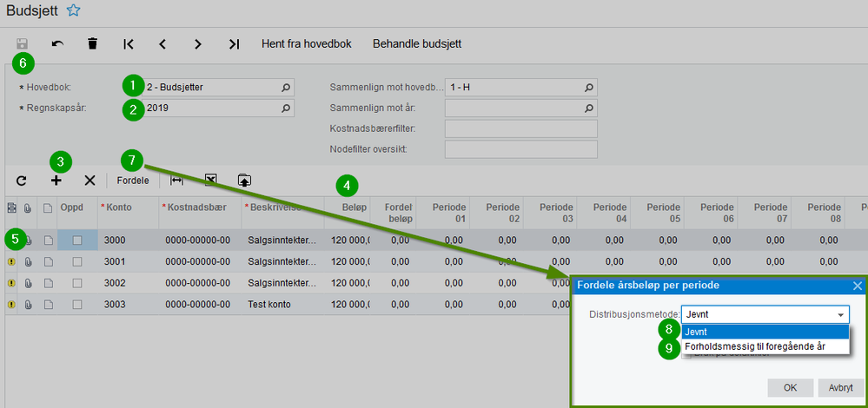Click Behandle budsjett button
This screenshot has width=868, height=408.
(x=417, y=43)
